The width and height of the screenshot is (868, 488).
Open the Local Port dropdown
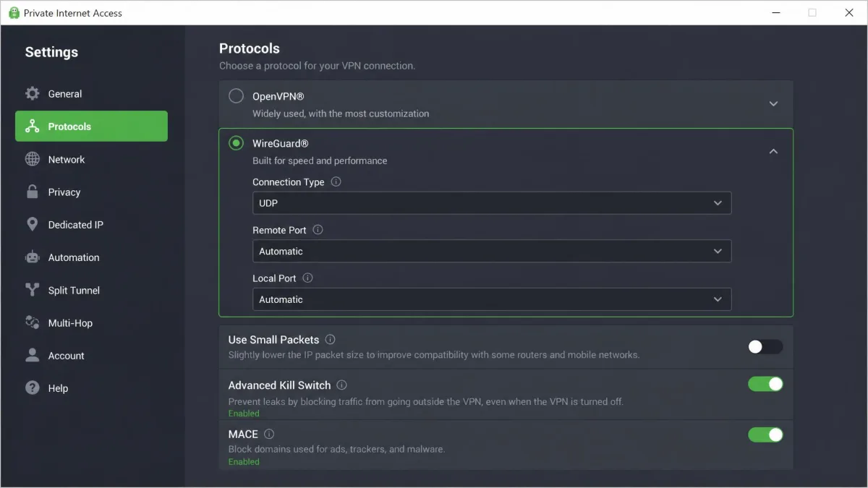tap(492, 299)
